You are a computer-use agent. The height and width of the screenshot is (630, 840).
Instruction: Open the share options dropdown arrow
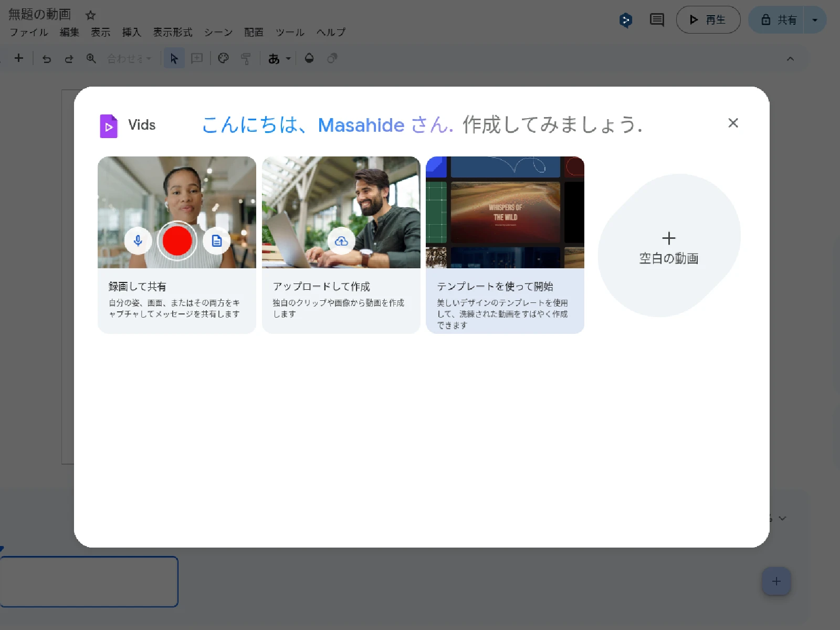[815, 20]
